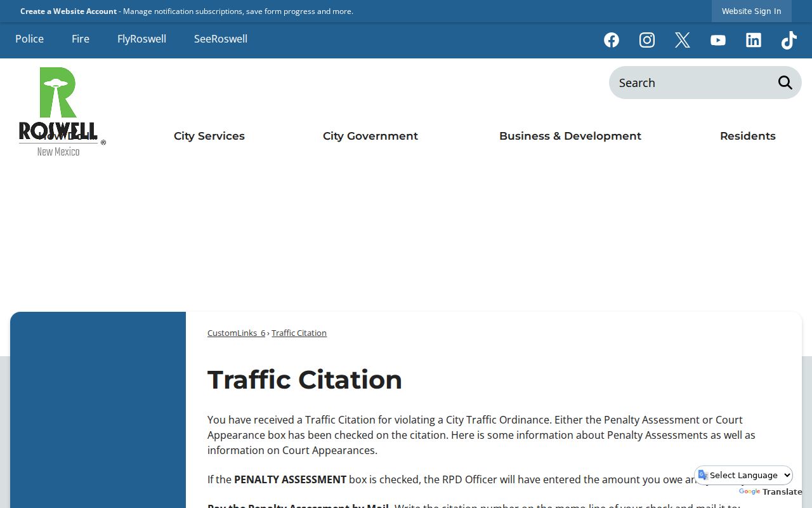Open the YouTube social icon
Viewport: 812px width, 508px height.
[x=718, y=40]
